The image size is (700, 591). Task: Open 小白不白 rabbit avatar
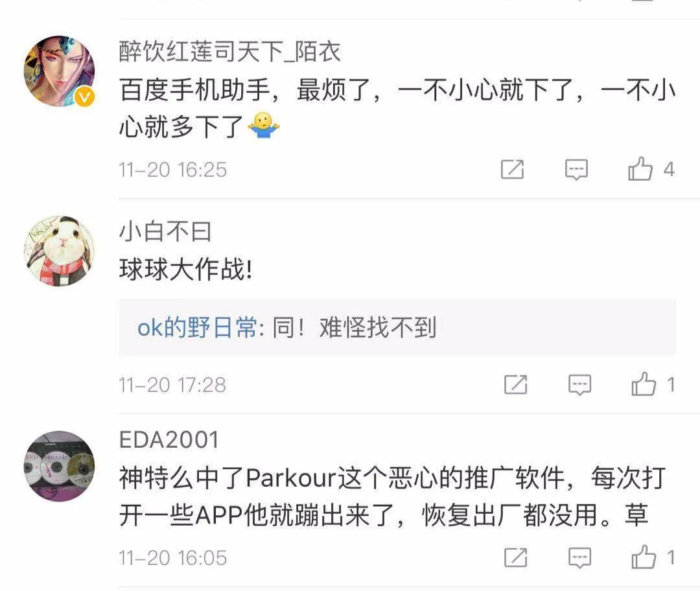point(59,251)
